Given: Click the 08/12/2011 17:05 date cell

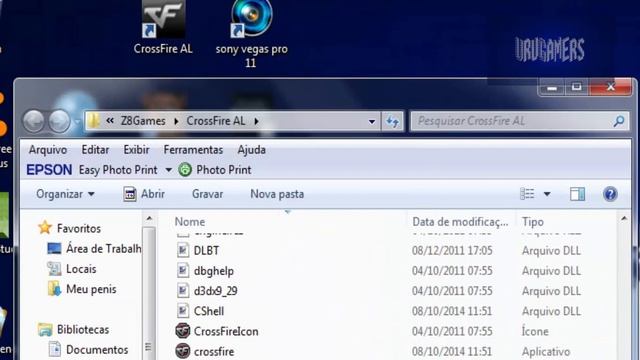Looking at the screenshot, I should click(x=452, y=250).
